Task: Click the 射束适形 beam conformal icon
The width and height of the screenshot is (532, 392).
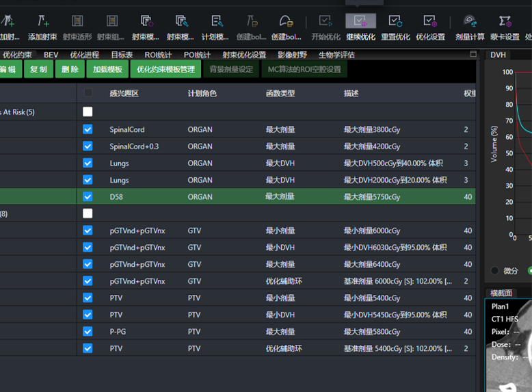Action: (x=77, y=21)
